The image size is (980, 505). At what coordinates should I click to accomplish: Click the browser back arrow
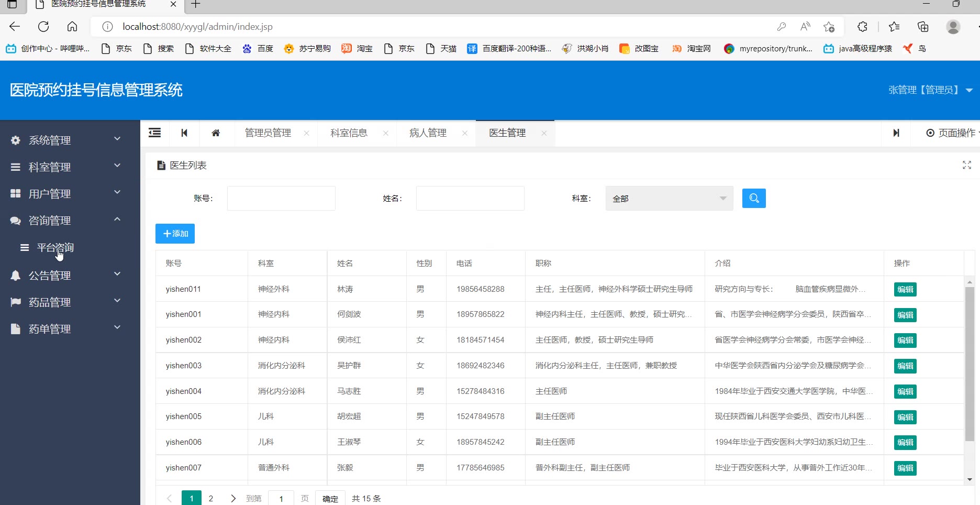[x=15, y=26]
